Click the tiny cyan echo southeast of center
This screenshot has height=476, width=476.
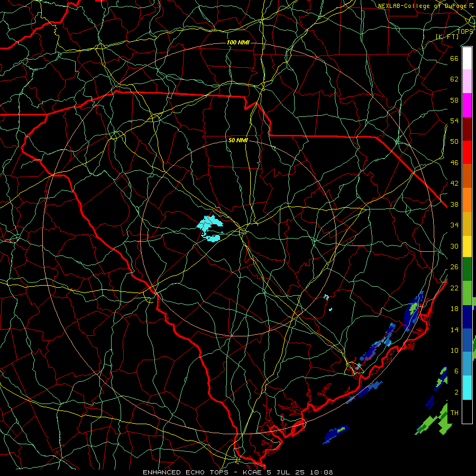326,297
